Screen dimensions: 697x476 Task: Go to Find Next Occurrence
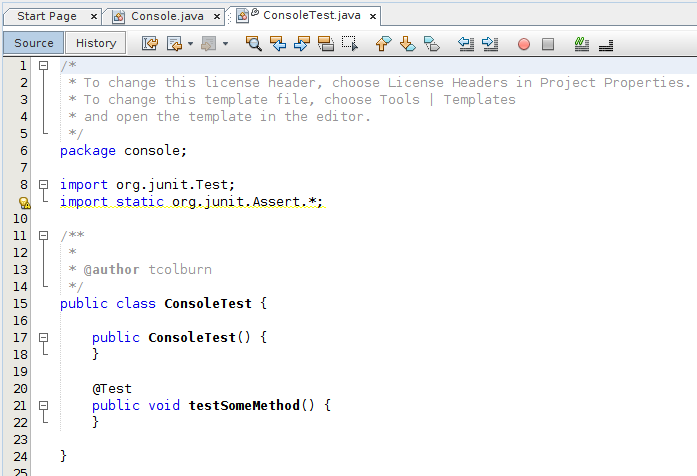(x=302, y=44)
